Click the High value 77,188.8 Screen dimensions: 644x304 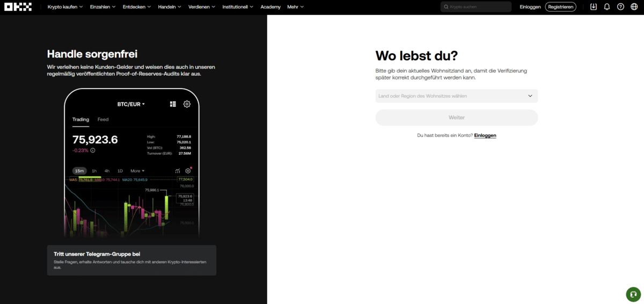[x=184, y=136]
